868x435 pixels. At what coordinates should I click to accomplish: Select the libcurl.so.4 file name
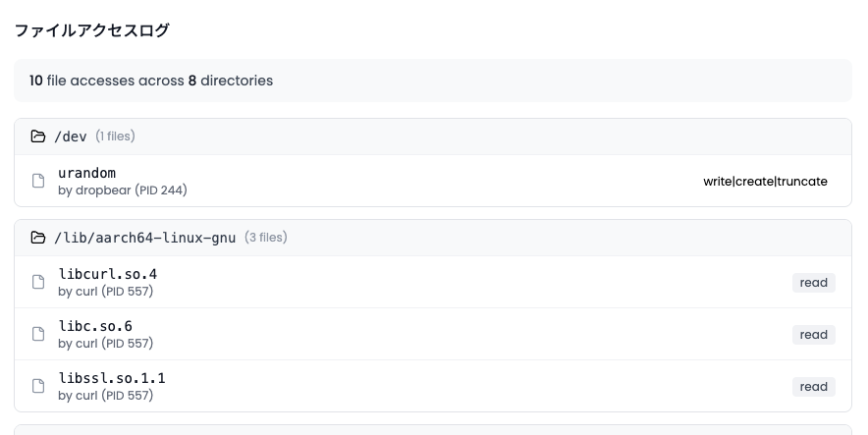tap(108, 274)
